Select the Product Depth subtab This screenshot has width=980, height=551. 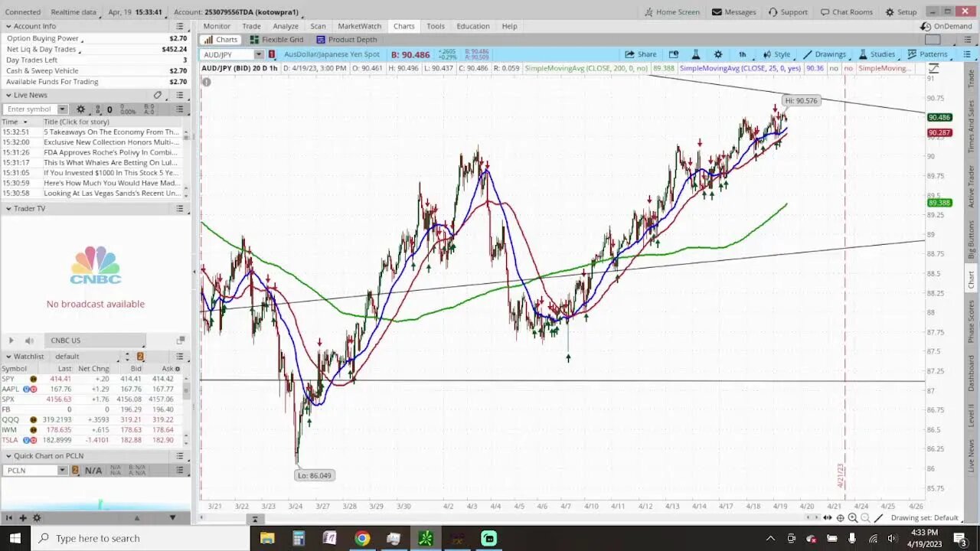click(x=346, y=40)
